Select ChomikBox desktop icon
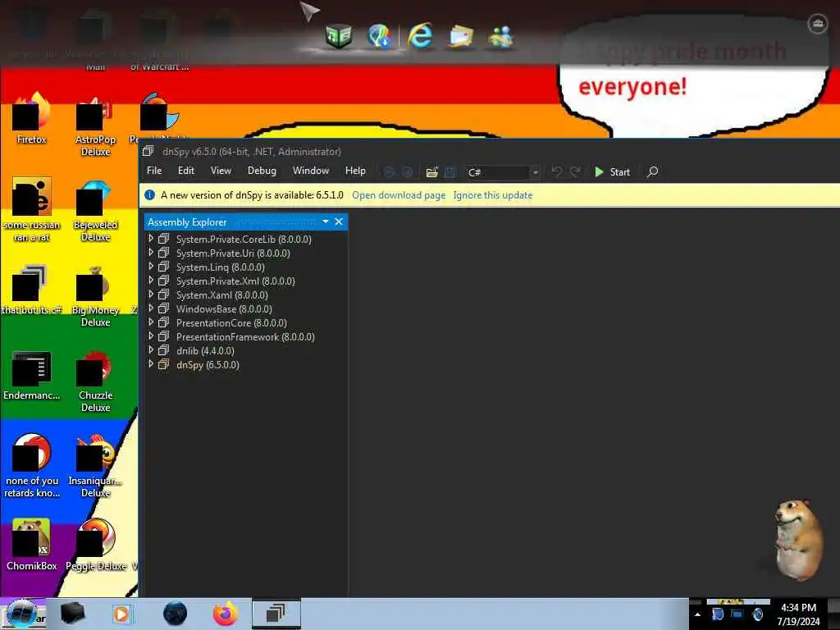 click(x=31, y=546)
